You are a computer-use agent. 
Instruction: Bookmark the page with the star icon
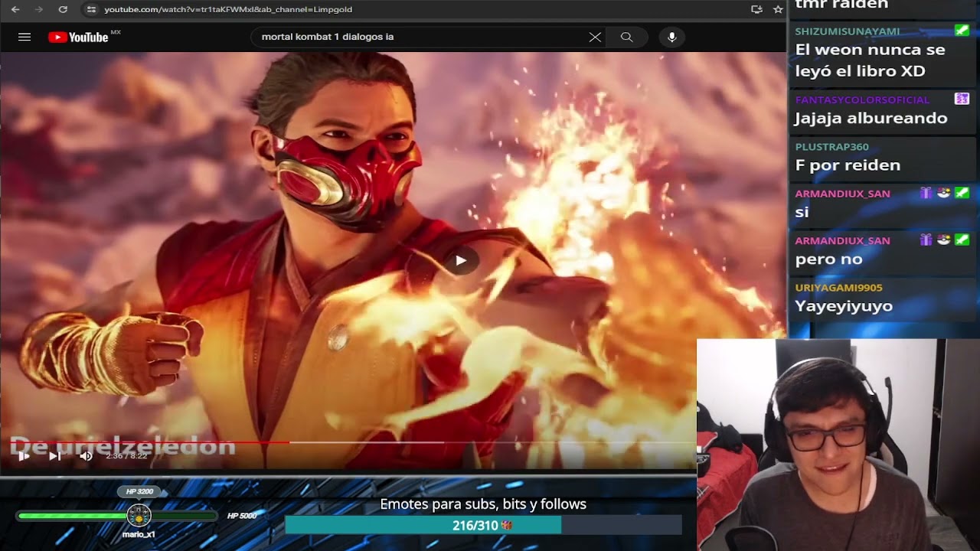coord(778,9)
